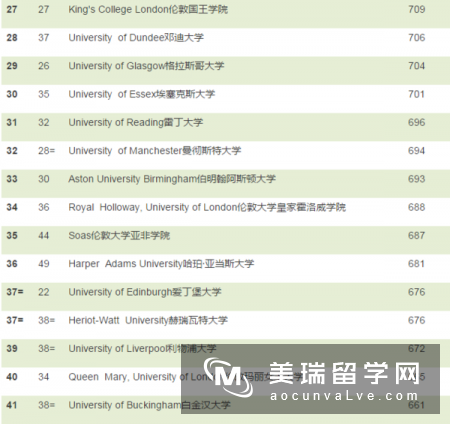Select current rank 32 in Manchester row
450x424 pixels.
(x=12, y=151)
